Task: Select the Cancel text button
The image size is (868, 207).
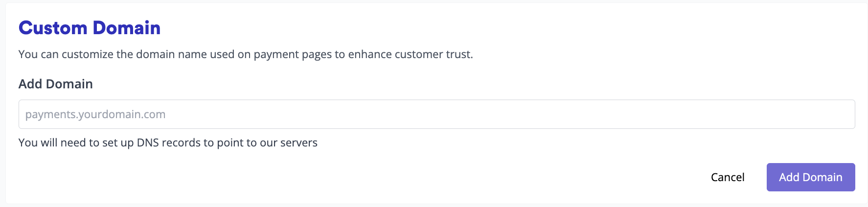Action: [x=728, y=177]
